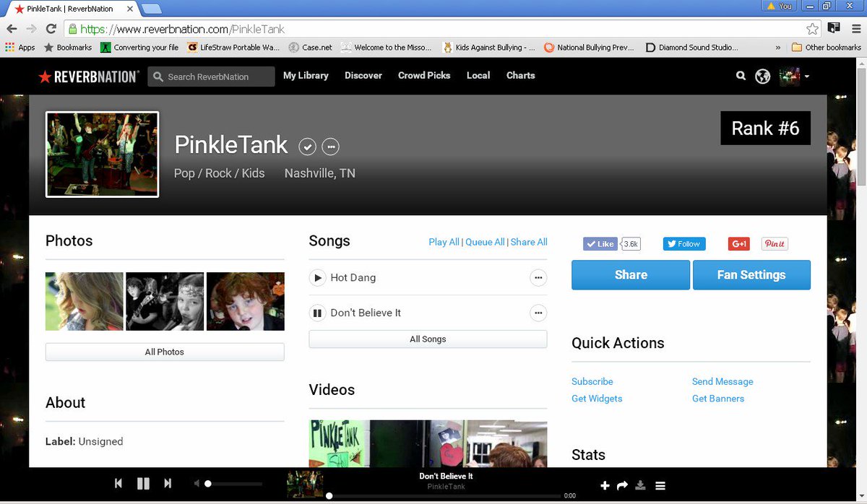867x504 pixels.
Task: Click the Twitter Follow button
Action: 684,244
